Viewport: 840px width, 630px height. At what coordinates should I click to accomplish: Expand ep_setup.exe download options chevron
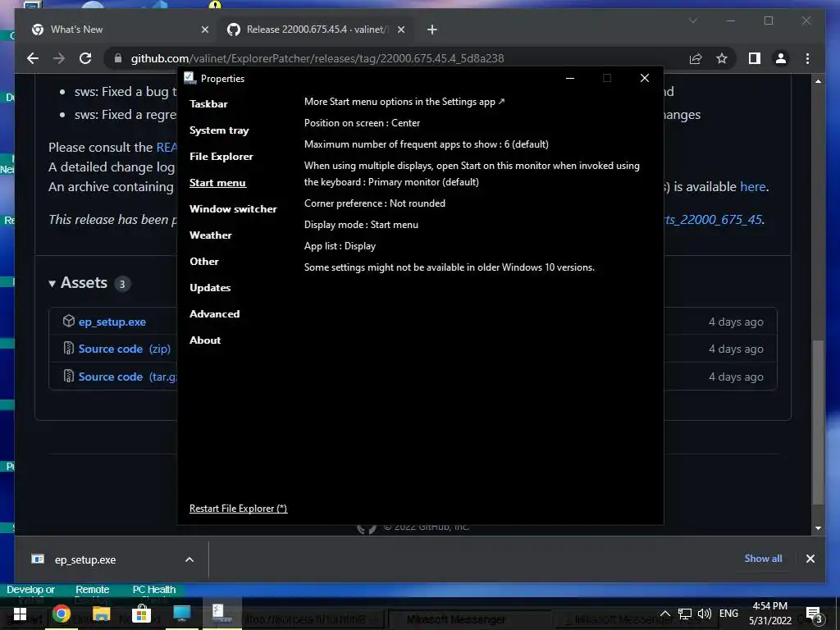coord(189,559)
